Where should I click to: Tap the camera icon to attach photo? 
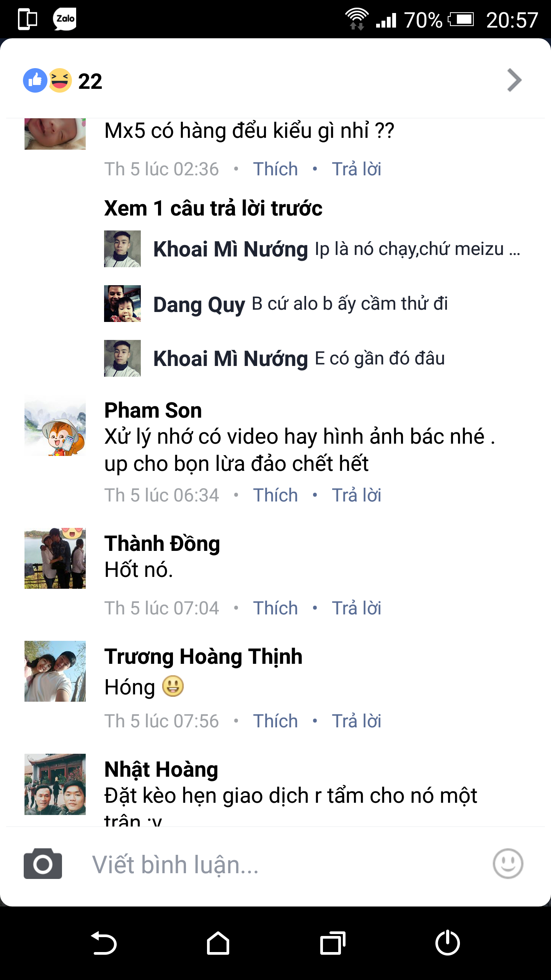coord(43,864)
